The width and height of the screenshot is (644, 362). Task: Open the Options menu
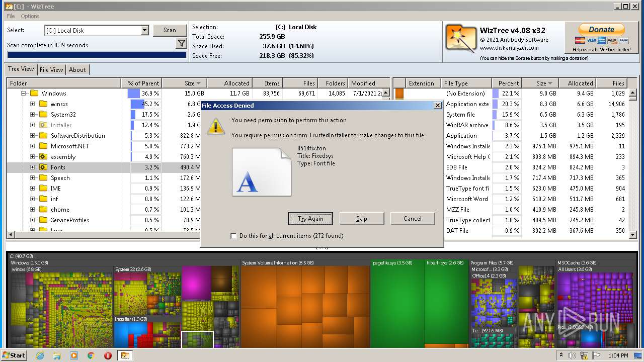click(x=30, y=16)
